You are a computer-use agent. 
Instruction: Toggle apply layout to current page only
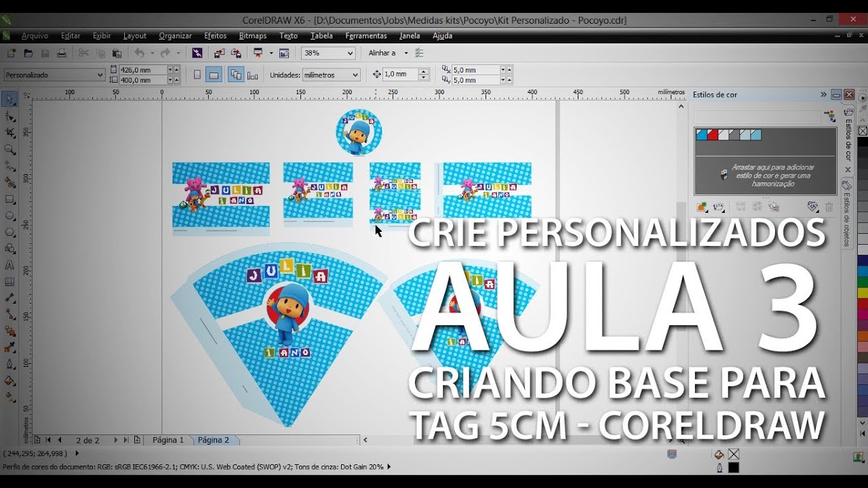click(x=253, y=75)
